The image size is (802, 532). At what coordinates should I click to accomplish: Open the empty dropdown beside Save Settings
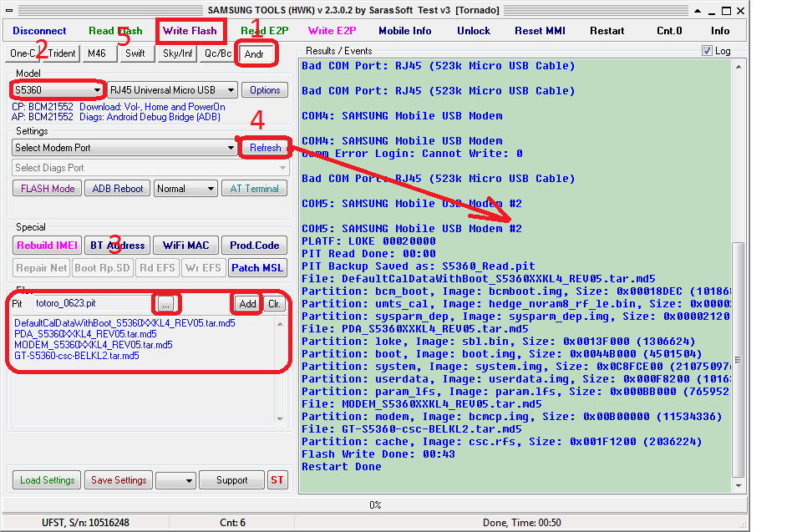coord(175,480)
